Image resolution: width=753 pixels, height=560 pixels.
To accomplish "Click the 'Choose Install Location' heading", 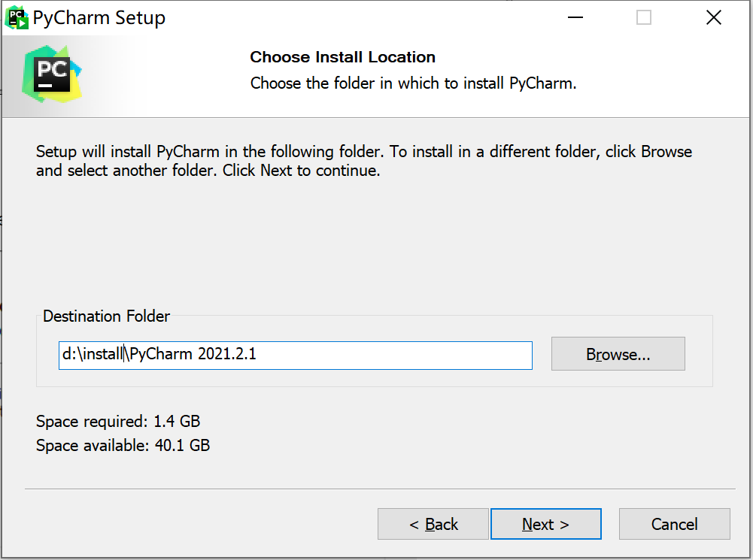I will [x=342, y=57].
